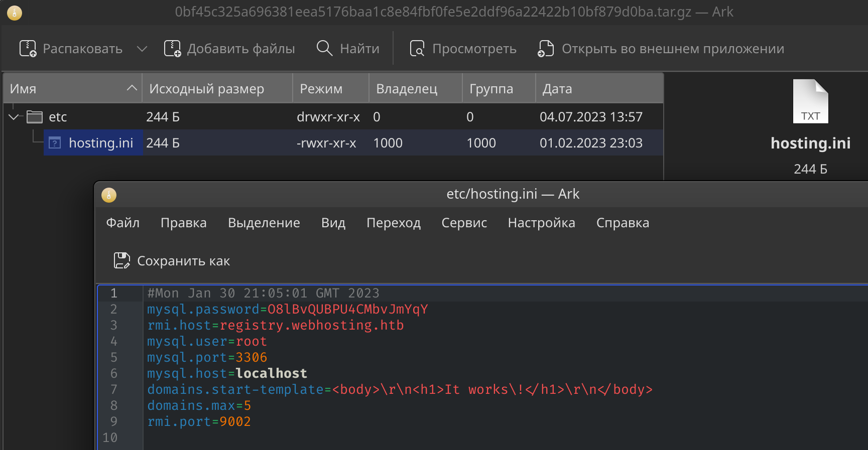The width and height of the screenshot is (868, 450).
Task: Select the hosting.ini file in the list
Action: click(x=101, y=143)
